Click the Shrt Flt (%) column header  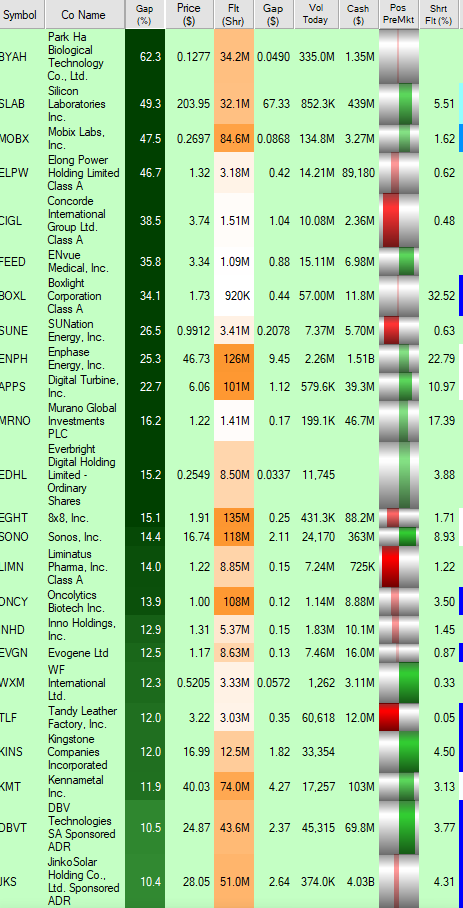point(441,14)
